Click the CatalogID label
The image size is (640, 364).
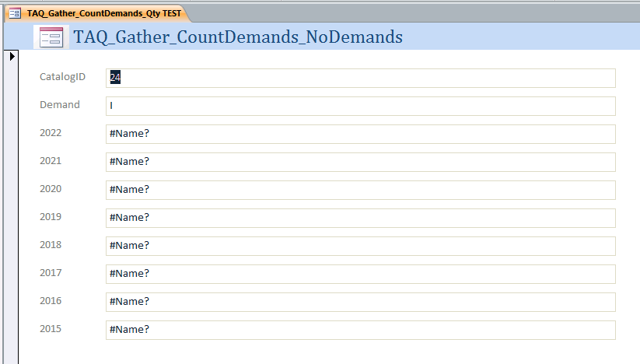(x=62, y=77)
